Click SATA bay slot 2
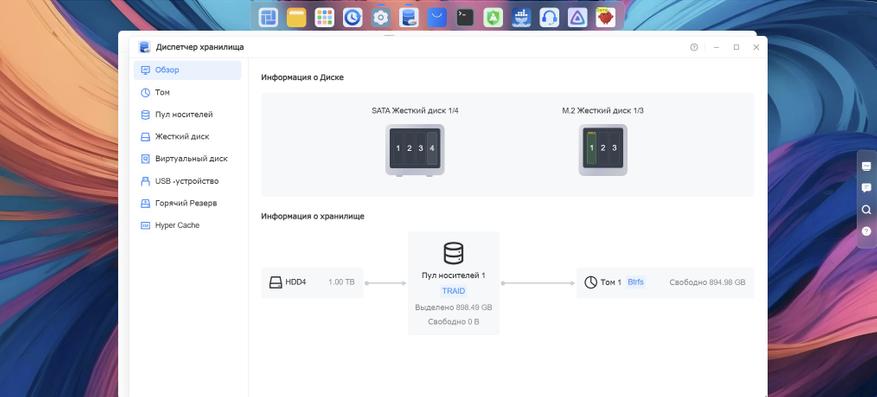Screen dimensions: 877x397 [x=409, y=149]
